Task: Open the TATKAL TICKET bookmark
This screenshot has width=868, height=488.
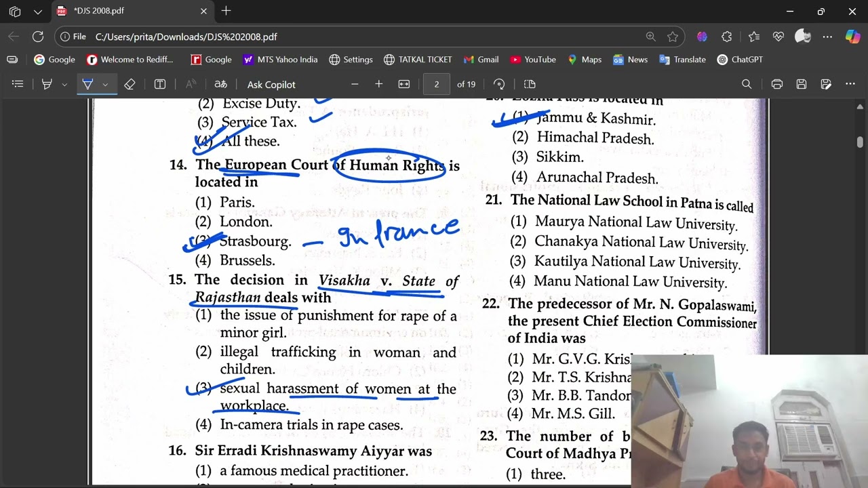Action: [x=418, y=60]
